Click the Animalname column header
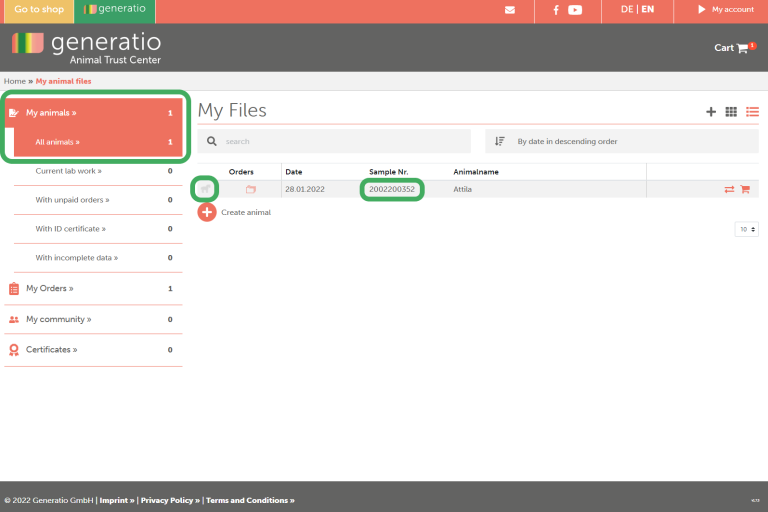The width and height of the screenshot is (768, 512). 476,172
